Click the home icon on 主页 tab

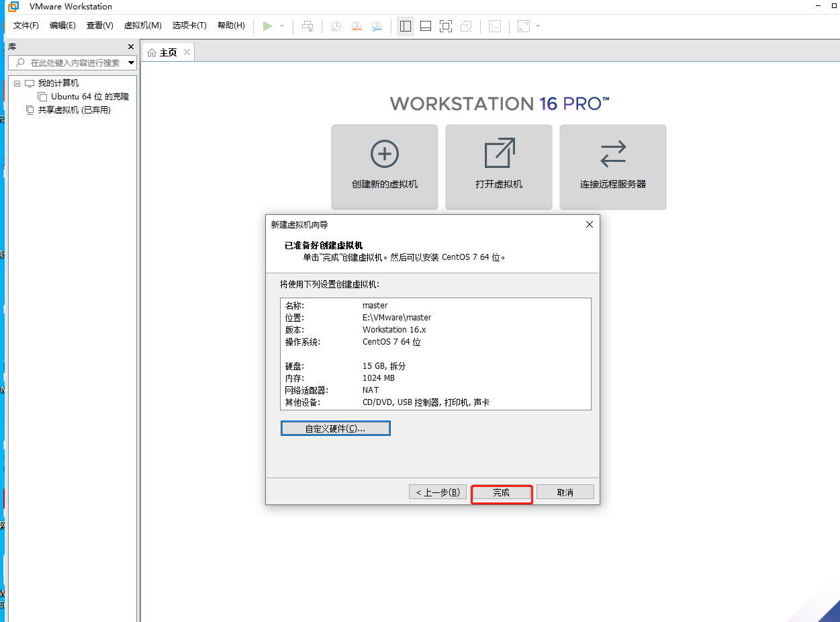(152, 52)
